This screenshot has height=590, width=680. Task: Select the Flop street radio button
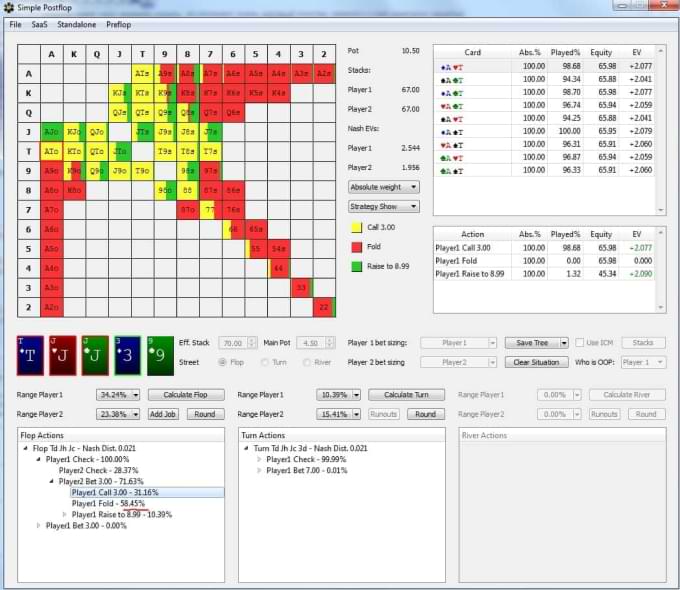tap(223, 362)
